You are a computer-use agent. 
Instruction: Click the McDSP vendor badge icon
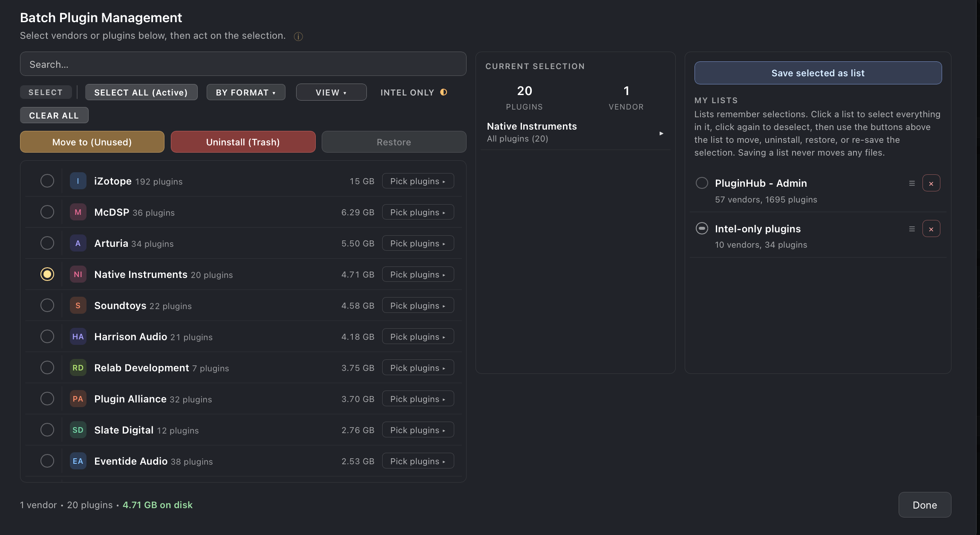78,212
